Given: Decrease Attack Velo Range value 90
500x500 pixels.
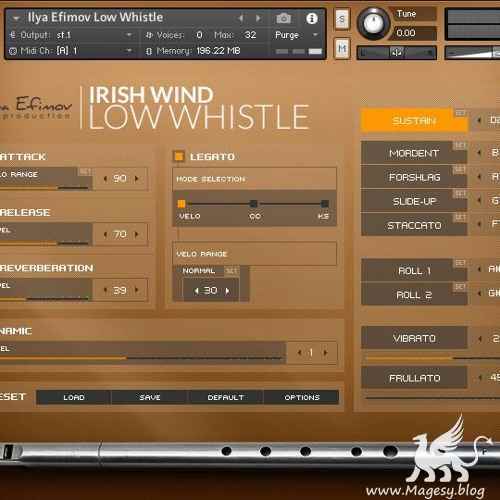Looking at the screenshot, I should click(x=105, y=179).
